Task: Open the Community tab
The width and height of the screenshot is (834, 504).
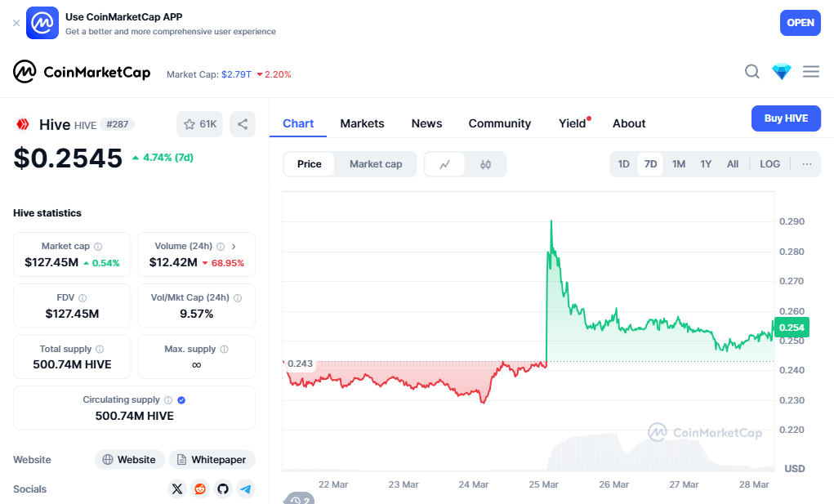Action: tap(500, 123)
